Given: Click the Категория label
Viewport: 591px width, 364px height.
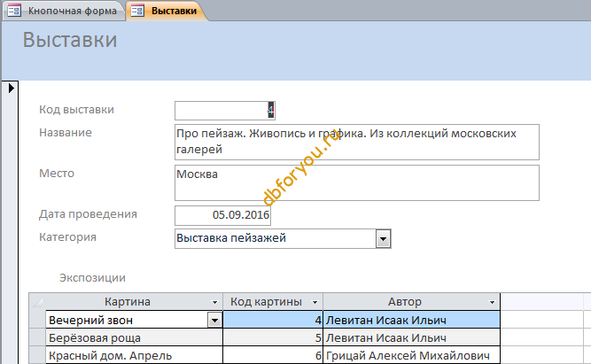Looking at the screenshot, I should 68,237.
